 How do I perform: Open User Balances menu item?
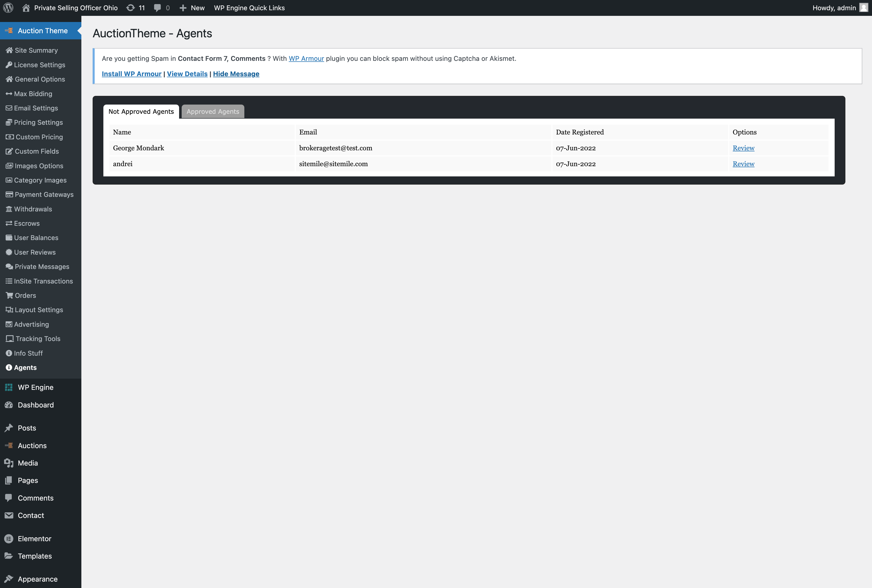36,238
